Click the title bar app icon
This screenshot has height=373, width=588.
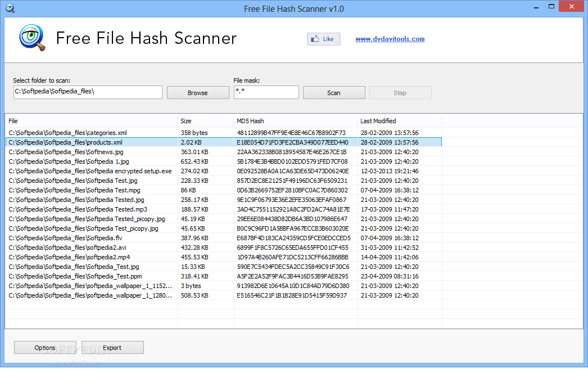[x=10, y=8]
